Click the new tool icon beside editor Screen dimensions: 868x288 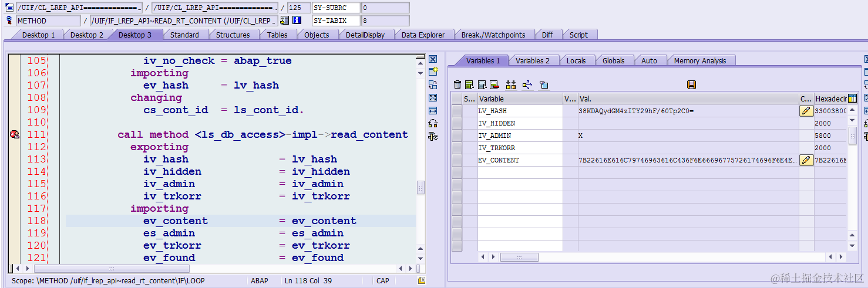[x=433, y=72]
